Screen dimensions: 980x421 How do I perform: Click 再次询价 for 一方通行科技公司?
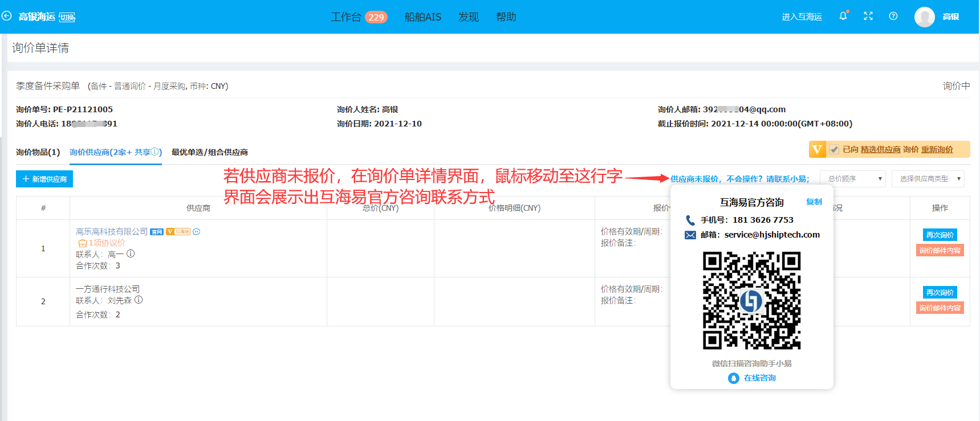click(x=940, y=292)
